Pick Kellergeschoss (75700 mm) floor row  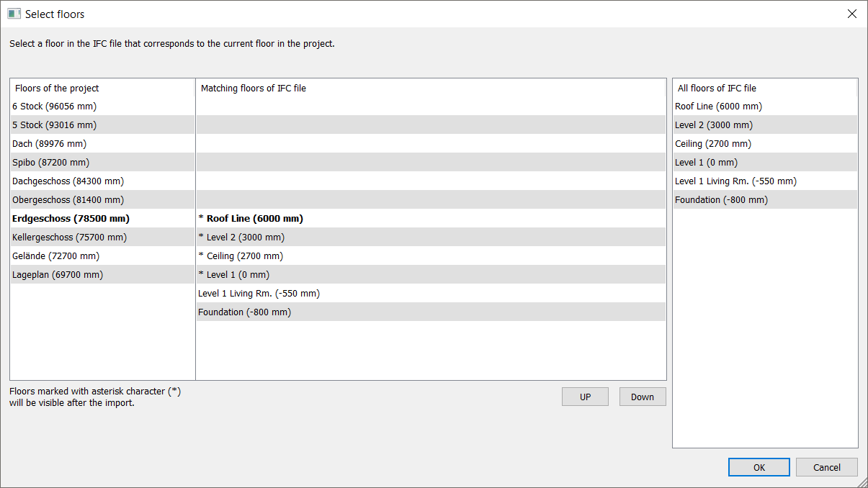tap(102, 237)
